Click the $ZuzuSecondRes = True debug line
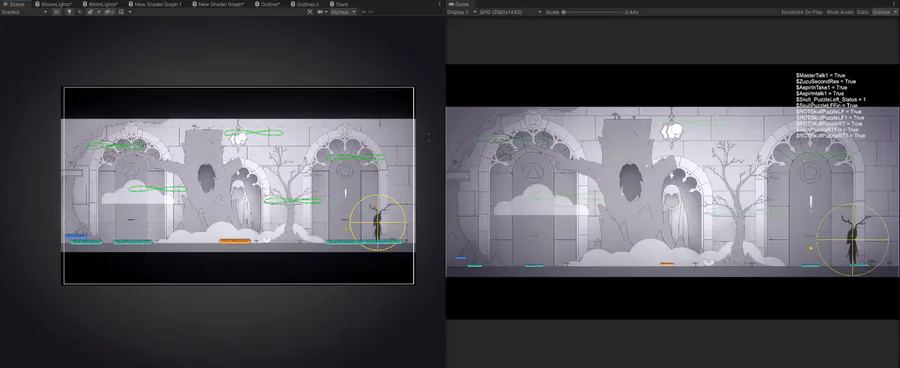 point(825,82)
